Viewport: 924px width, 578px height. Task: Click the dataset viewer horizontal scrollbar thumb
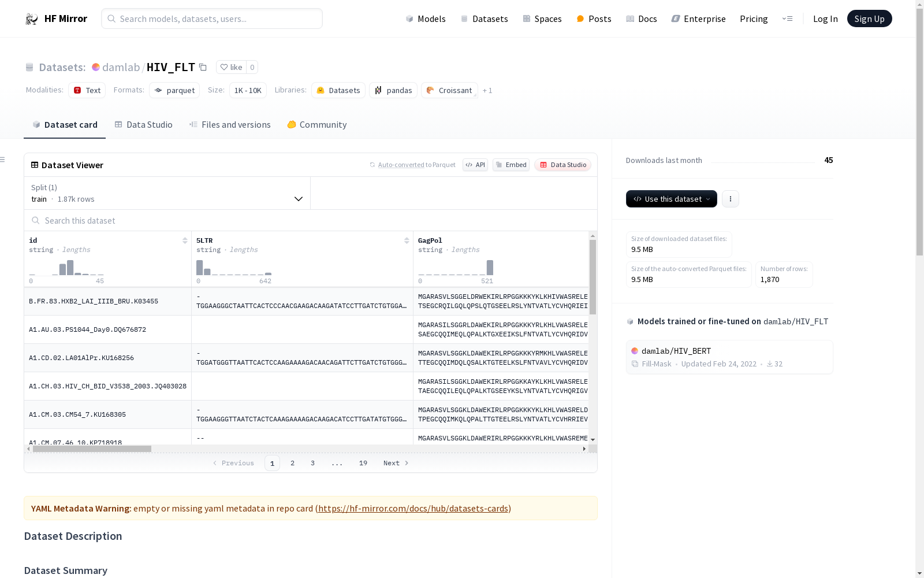click(92, 449)
